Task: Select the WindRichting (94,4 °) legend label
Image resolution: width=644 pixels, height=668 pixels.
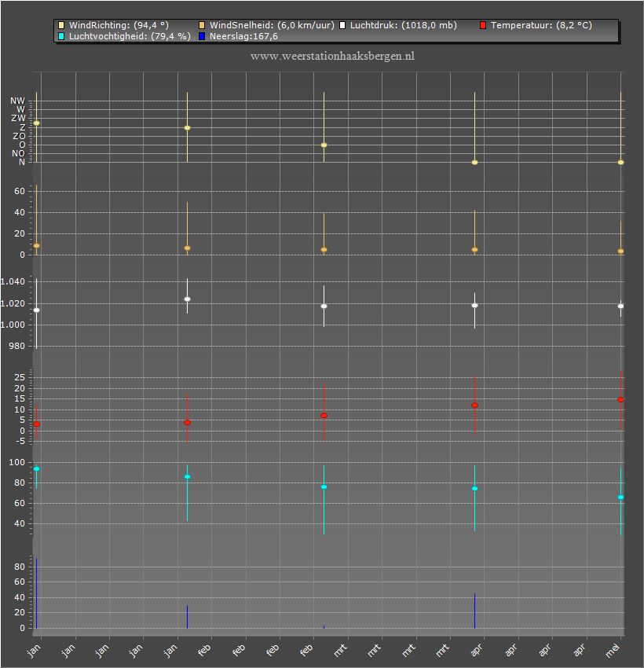Action: pos(119,26)
